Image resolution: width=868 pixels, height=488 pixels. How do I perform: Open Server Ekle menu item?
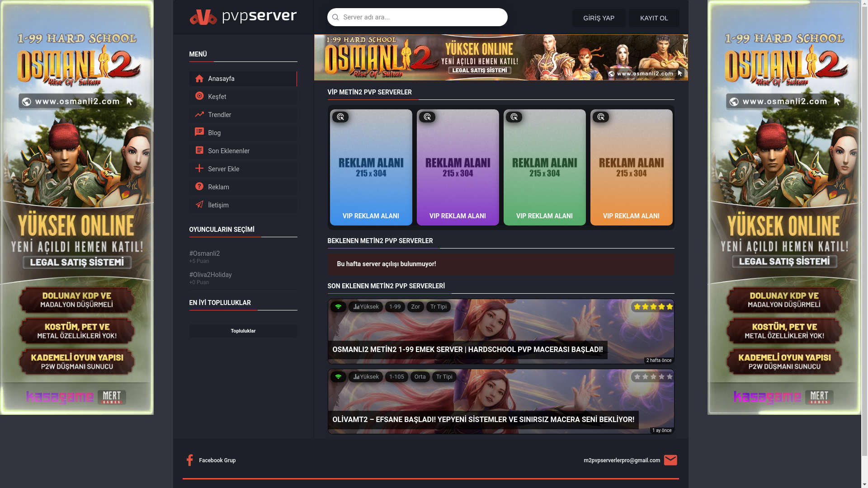[x=243, y=169]
